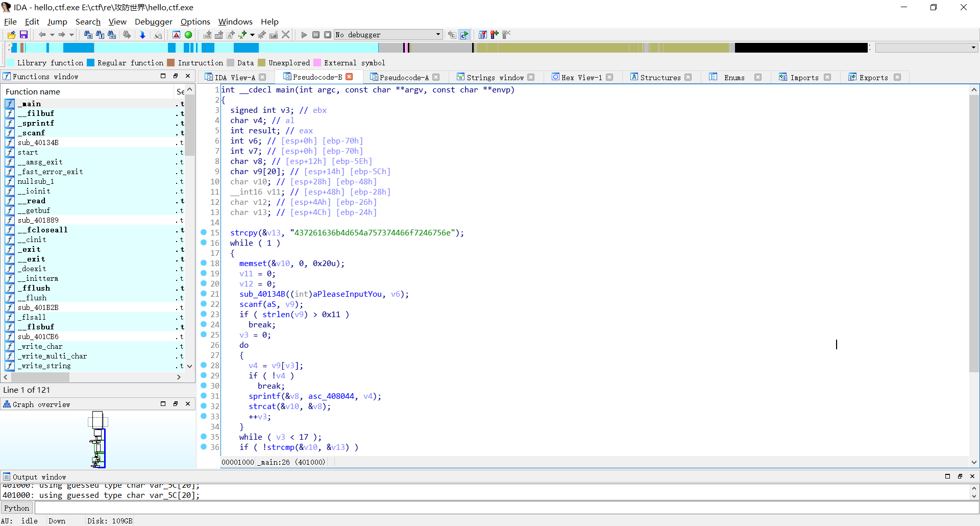Click the toolbar X delete icon
Image resolution: width=980 pixels, height=526 pixels.
[x=286, y=35]
